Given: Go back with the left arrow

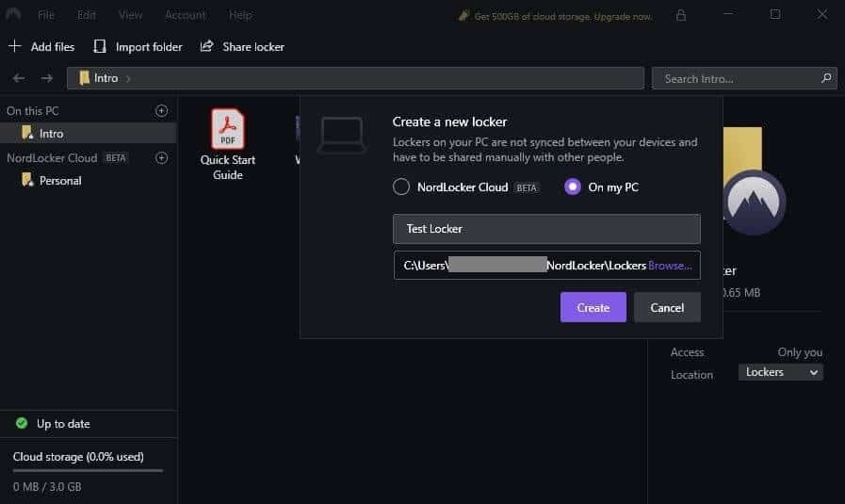Looking at the screenshot, I should pyautogui.click(x=18, y=78).
